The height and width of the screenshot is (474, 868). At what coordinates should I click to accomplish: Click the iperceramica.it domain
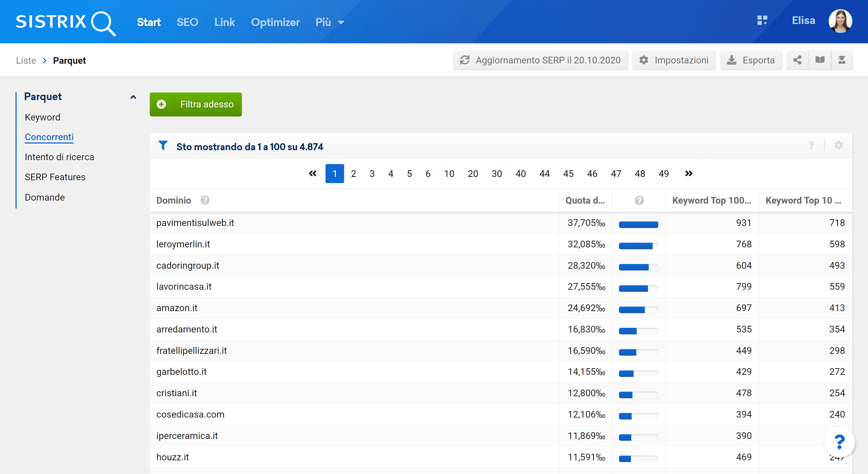[187, 436]
